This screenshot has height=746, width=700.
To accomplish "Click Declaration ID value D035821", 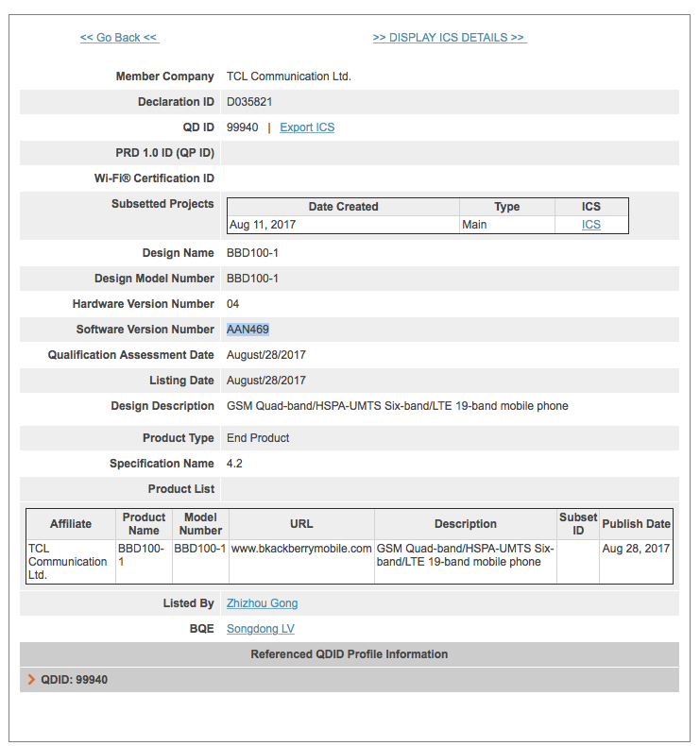I will (x=249, y=102).
